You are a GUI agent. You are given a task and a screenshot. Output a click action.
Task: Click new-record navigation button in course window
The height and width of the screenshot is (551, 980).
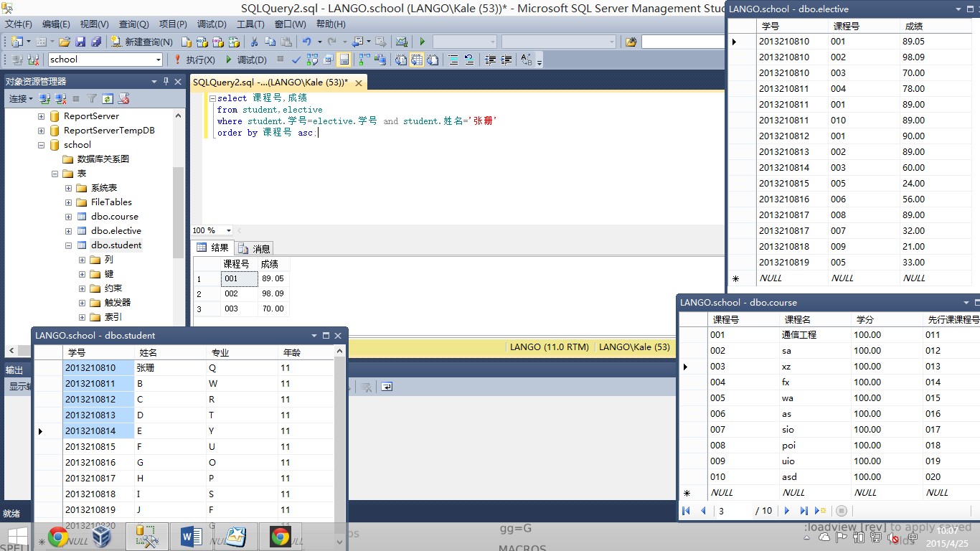[821, 511]
